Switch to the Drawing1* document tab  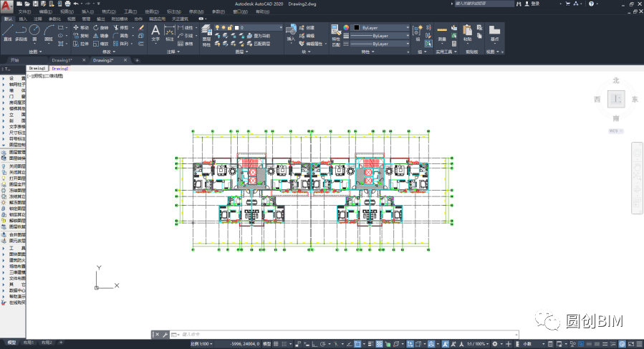62,60
